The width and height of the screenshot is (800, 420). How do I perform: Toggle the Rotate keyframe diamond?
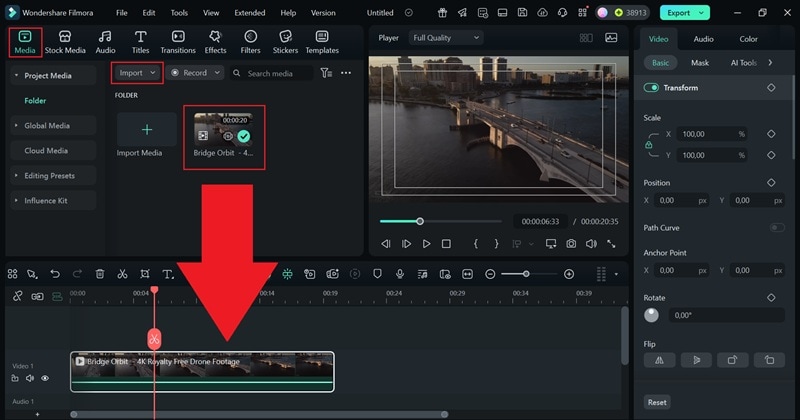pos(771,298)
